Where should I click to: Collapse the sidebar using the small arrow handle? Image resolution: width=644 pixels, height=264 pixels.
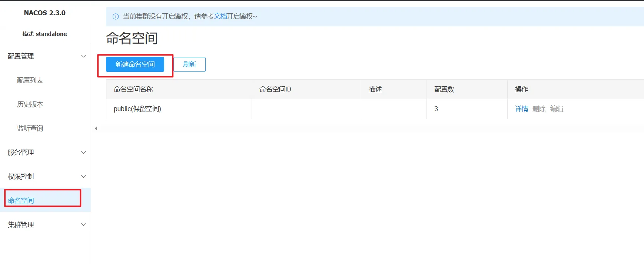pyautogui.click(x=96, y=128)
